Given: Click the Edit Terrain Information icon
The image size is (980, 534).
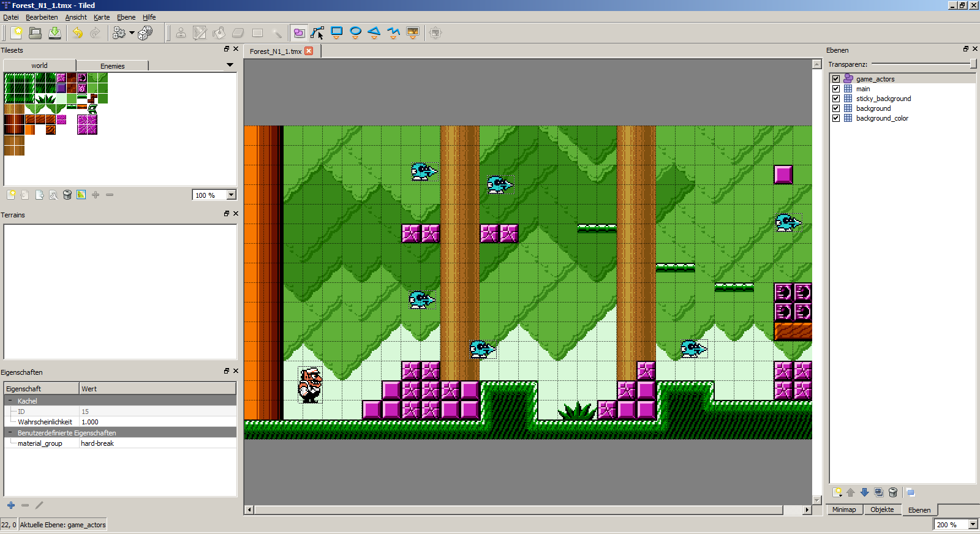Looking at the screenshot, I should 81,195.
